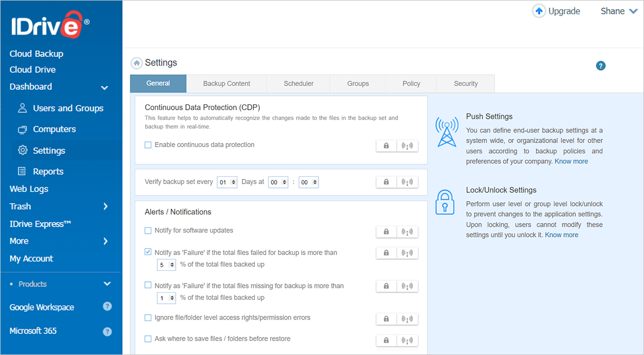The image size is (644, 355).
Task: Open the verify backup Days dropdown
Action: coord(227,182)
